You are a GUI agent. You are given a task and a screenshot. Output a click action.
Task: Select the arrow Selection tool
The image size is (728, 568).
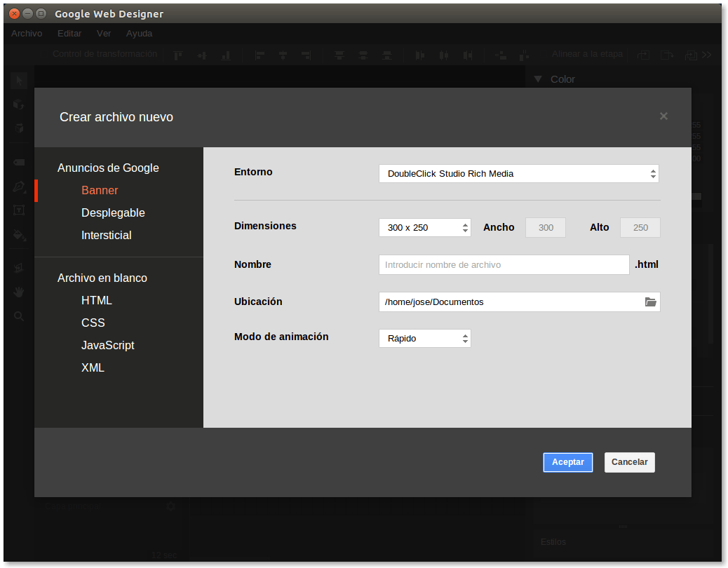pyautogui.click(x=19, y=81)
